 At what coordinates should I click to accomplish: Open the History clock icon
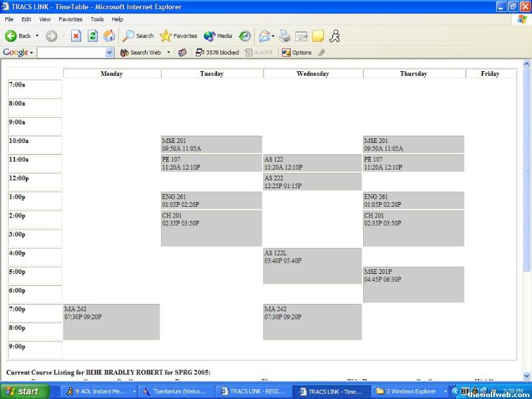click(x=245, y=36)
